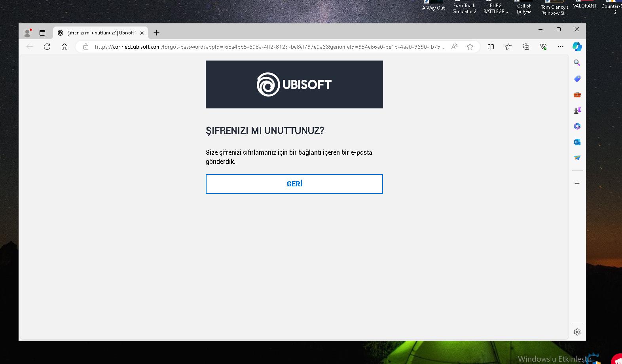Open Microsoft 365 in the sidebar
Viewport: 622px width, 364px height.
[x=577, y=126]
